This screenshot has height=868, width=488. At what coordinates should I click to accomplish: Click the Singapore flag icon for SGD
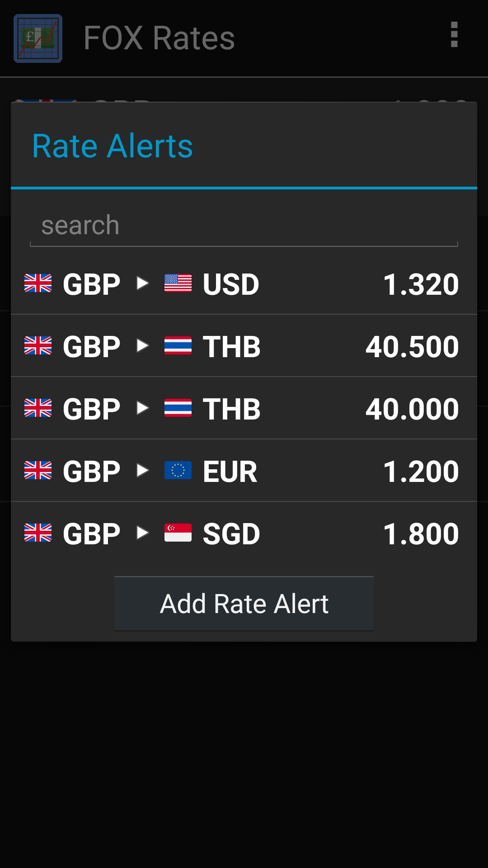pos(178,533)
